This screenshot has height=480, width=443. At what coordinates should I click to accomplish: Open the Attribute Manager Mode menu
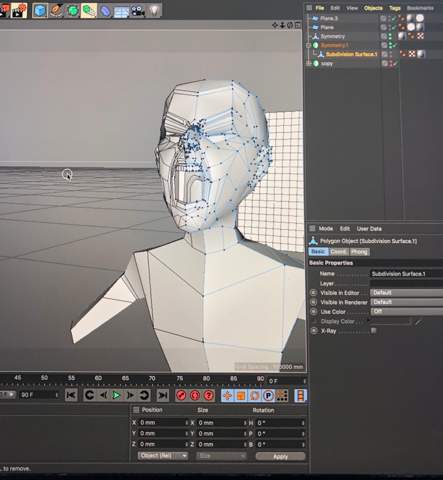pyautogui.click(x=326, y=229)
